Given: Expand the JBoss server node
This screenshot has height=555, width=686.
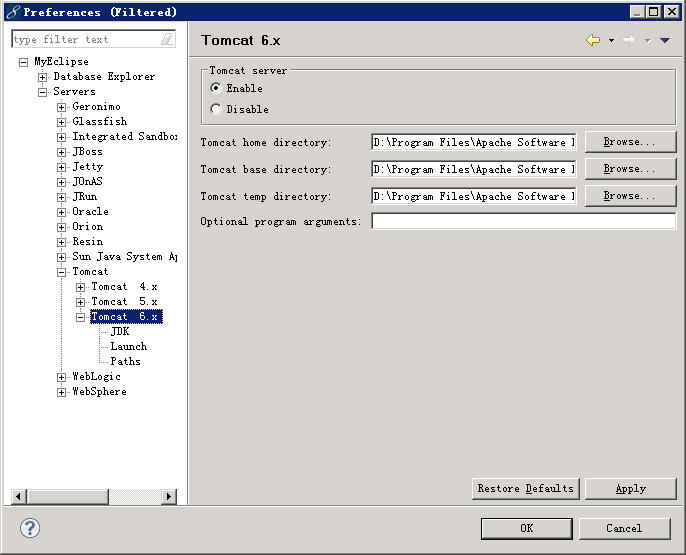Looking at the screenshot, I should pyautogui.click(x=62, y=152).
